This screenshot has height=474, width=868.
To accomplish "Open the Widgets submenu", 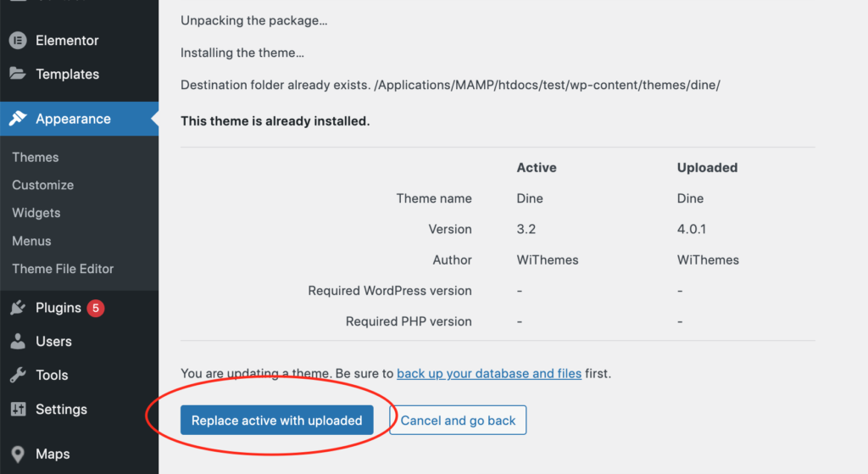I will [x=36, y=213].
